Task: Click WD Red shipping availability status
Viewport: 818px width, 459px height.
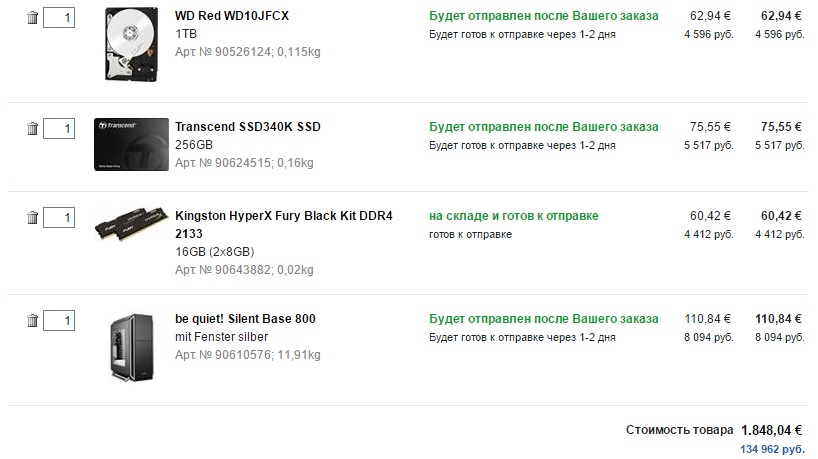Action: (544, 17)
